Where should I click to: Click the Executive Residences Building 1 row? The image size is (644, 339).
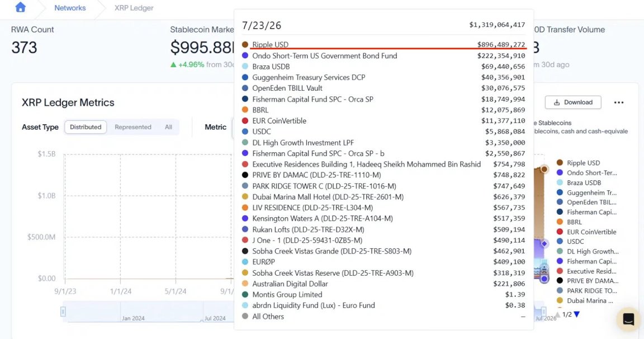tap(383, 164)
